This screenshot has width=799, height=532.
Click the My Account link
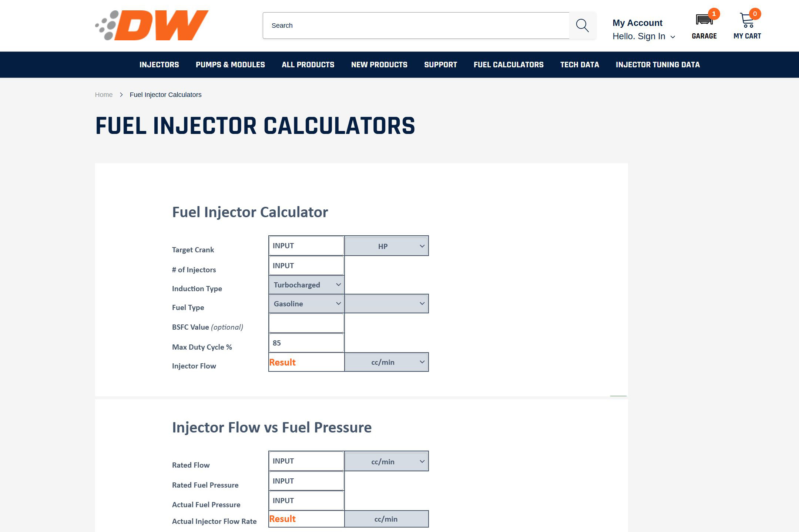pos(637,23)
